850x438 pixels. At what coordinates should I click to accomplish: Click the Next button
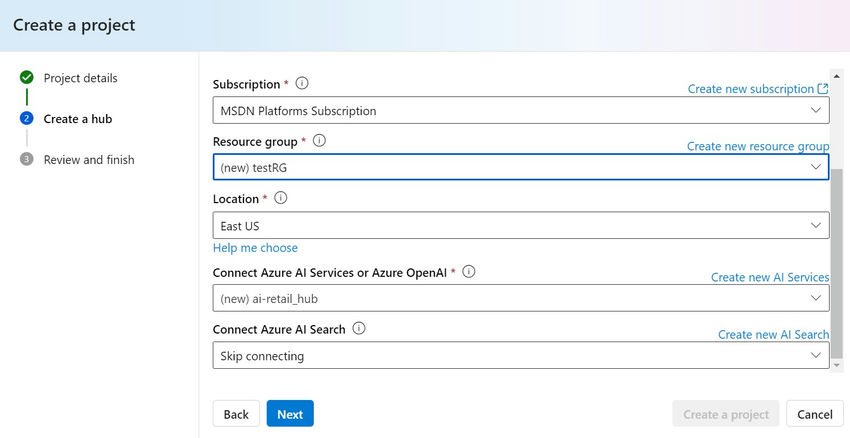tap(290, 414)
